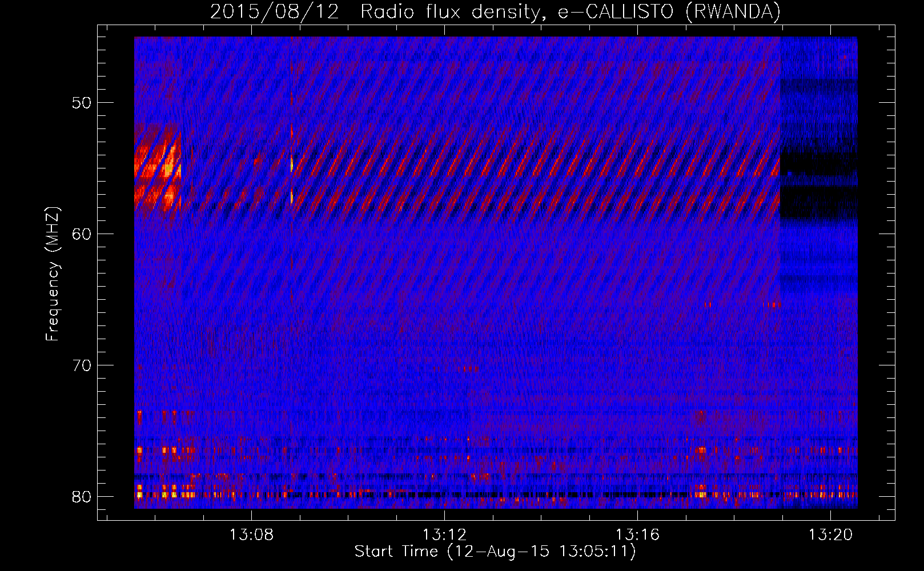Click the 60 MHz tick label
The height and width of the screenshot is (571, 924).
81,234
